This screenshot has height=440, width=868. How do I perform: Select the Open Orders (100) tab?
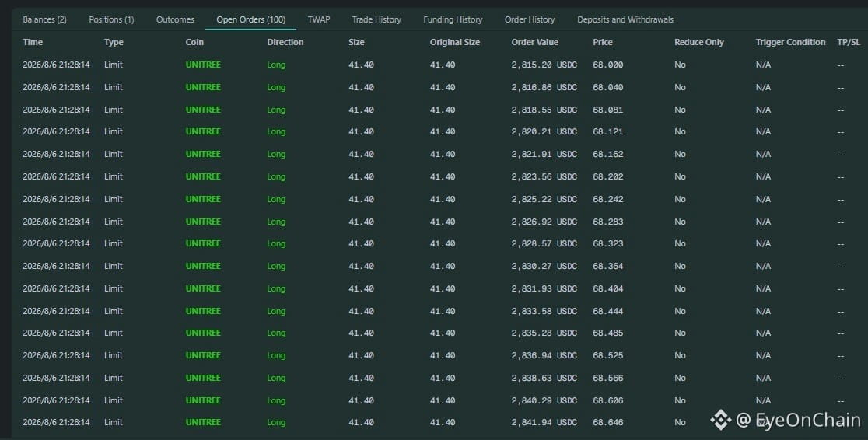(250, 19)
